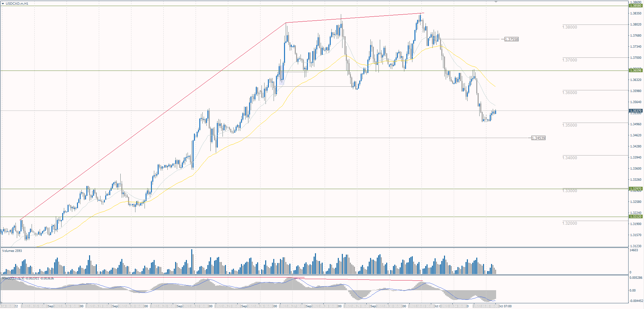Select the gray 1.37000 text label
The height and width of the screenshot is (309, 644).
tap(569, 60)
